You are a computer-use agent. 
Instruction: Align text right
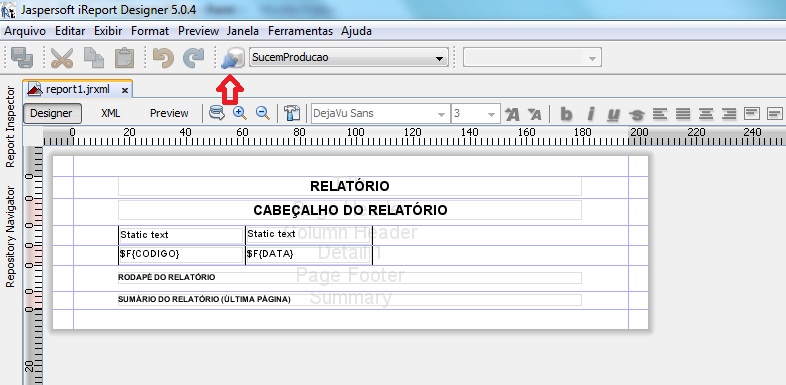click(x=729, y=114)
